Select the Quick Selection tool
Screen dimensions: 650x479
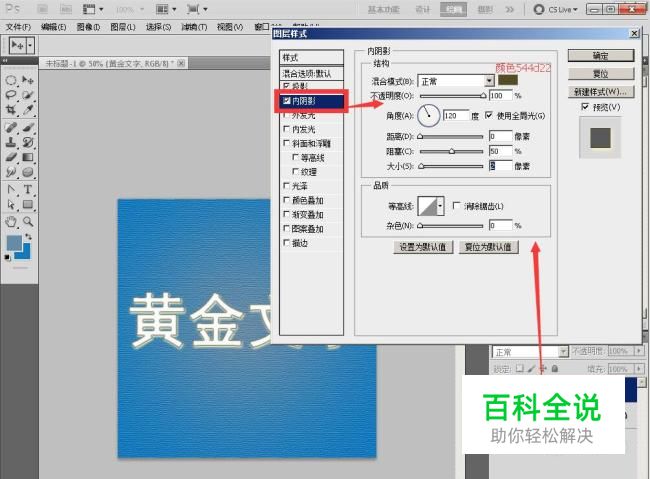click(28, 95)
